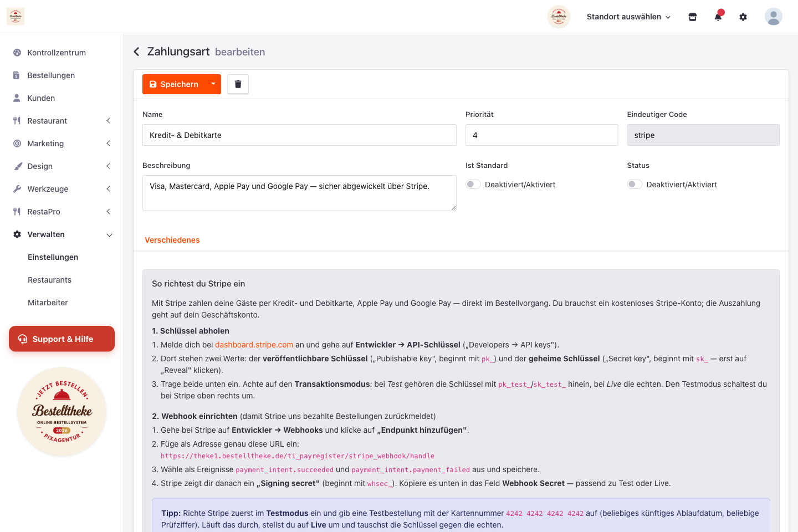Click the Stripe webhook URL text
798x532 pixels.
(298, 456)
